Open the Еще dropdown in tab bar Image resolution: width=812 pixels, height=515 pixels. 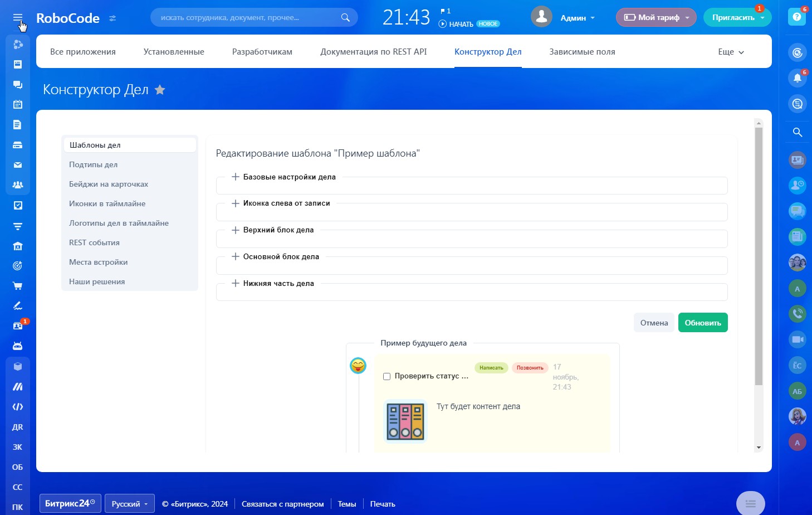click(731, 52)
